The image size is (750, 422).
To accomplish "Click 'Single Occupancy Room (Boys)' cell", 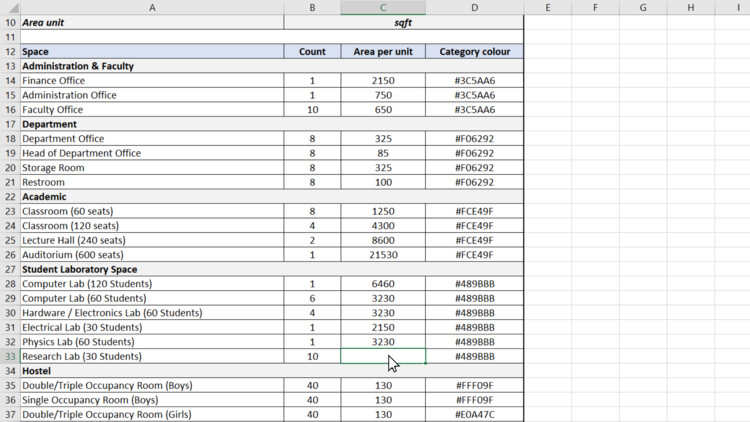I will click(x=152, y=400).
